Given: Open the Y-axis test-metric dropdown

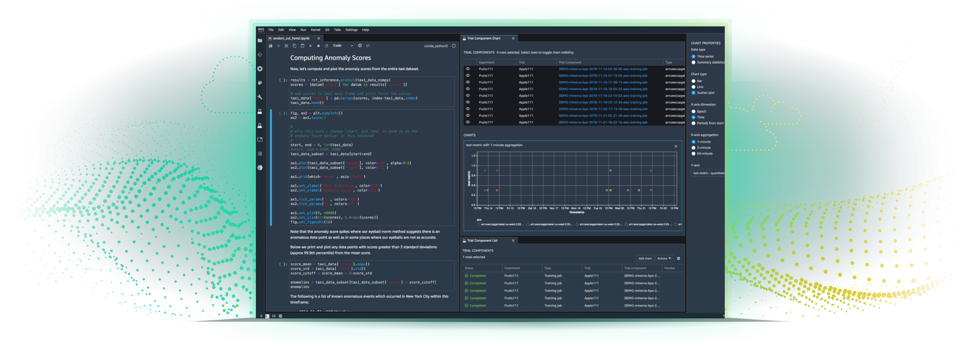Looking at the screenshot, I should [708, 173].
